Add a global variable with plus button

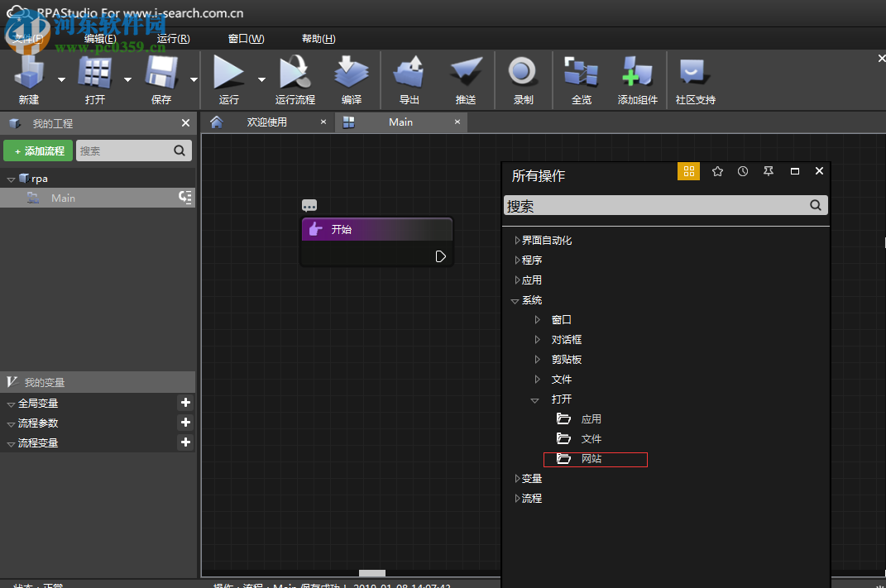click(x=185, y=403)
